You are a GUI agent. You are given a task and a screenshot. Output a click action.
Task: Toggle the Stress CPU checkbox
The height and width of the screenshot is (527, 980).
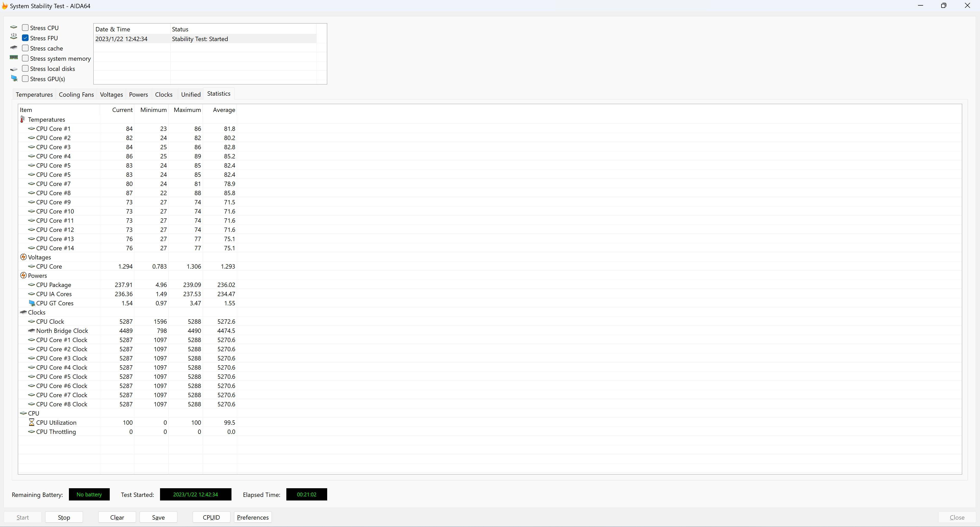click(x=25, y=27)
